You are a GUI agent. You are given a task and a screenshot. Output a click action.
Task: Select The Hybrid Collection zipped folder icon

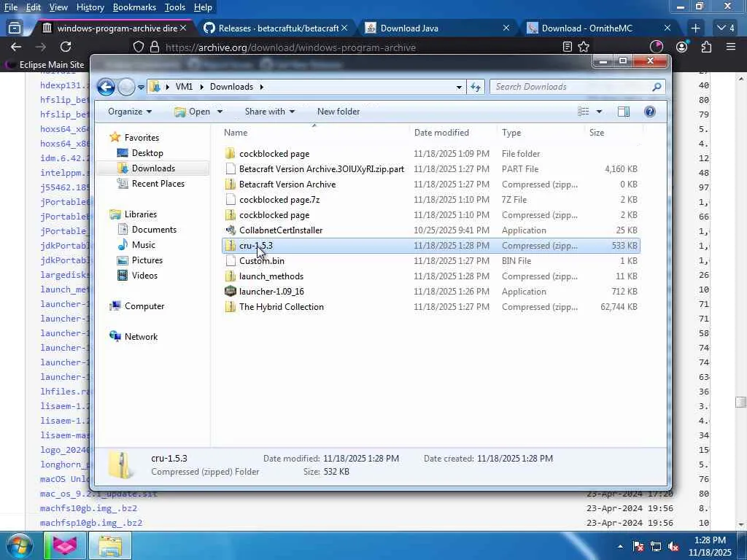[x=230, y=307]
